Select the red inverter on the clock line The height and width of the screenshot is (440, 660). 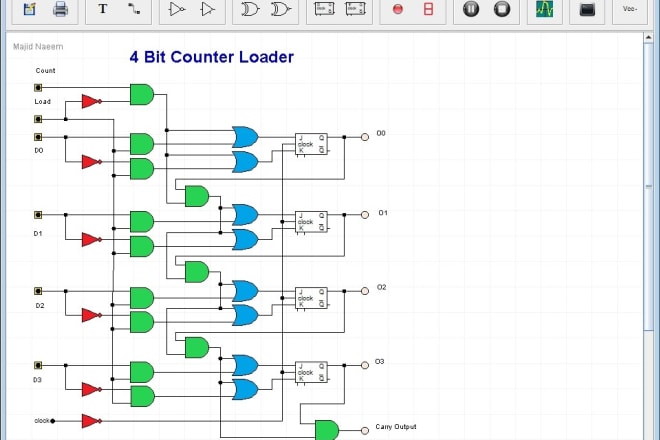click(91, 421)
